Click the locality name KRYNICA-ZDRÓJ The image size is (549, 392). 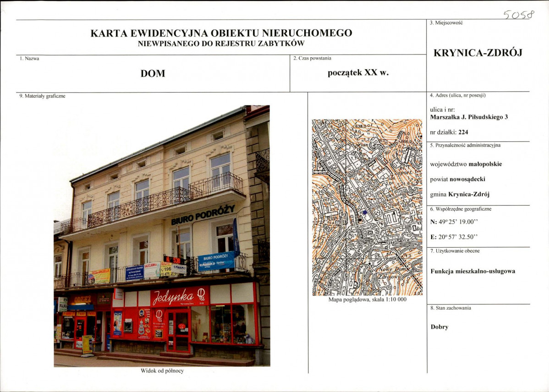(478, 53)
